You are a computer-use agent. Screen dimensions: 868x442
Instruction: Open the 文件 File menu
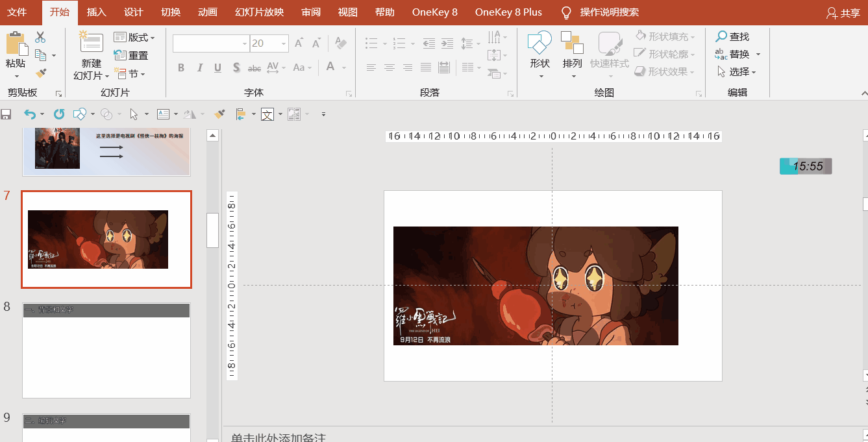coord(17,12)
